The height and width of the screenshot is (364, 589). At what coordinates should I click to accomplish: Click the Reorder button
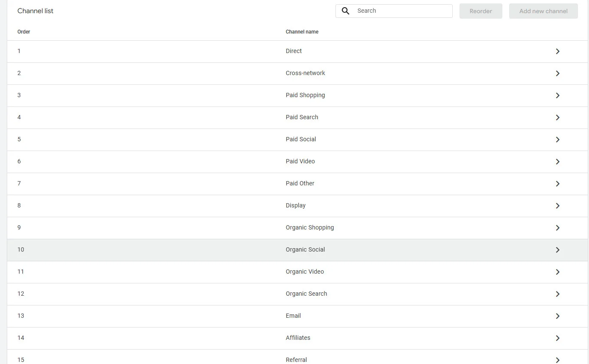[480, 11]
